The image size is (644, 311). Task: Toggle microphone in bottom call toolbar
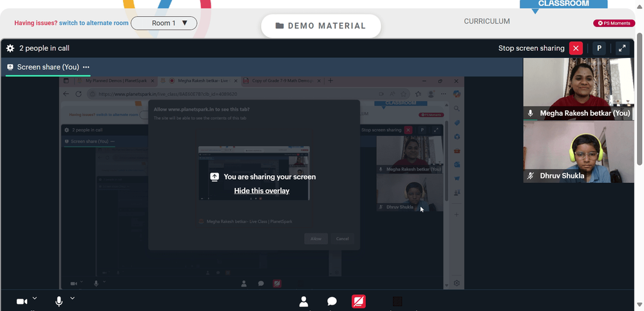pos(59,302)
